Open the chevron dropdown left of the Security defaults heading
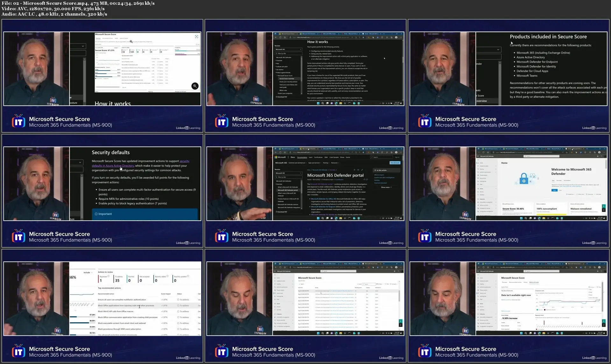This screenshot has width=611, height=364. tap(80, 162)
